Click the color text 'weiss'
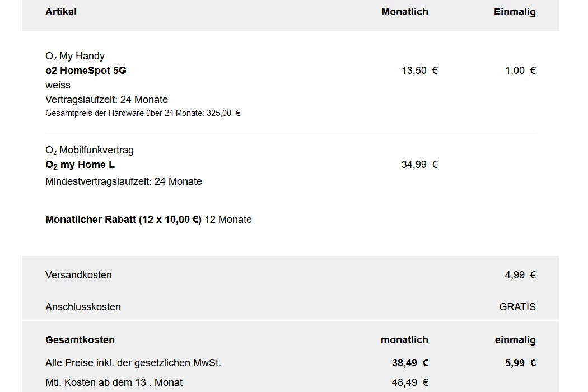 point(58,85)
